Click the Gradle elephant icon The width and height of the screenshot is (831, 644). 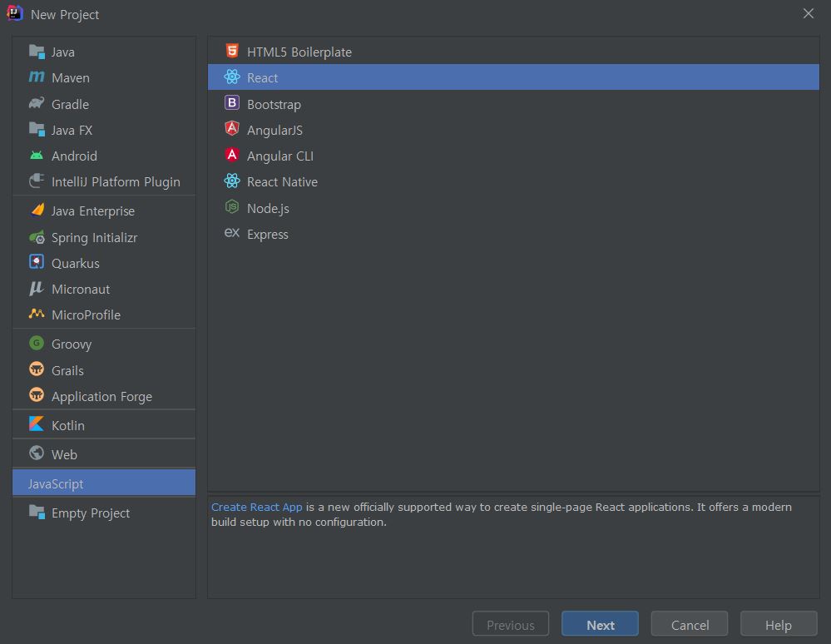37,103
